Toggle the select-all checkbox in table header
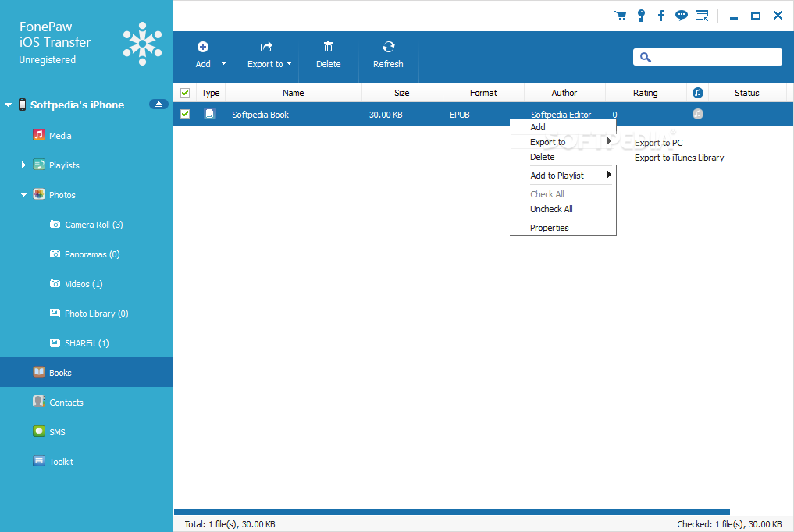This screenshot has width=794, height=532. click(185, 93)
